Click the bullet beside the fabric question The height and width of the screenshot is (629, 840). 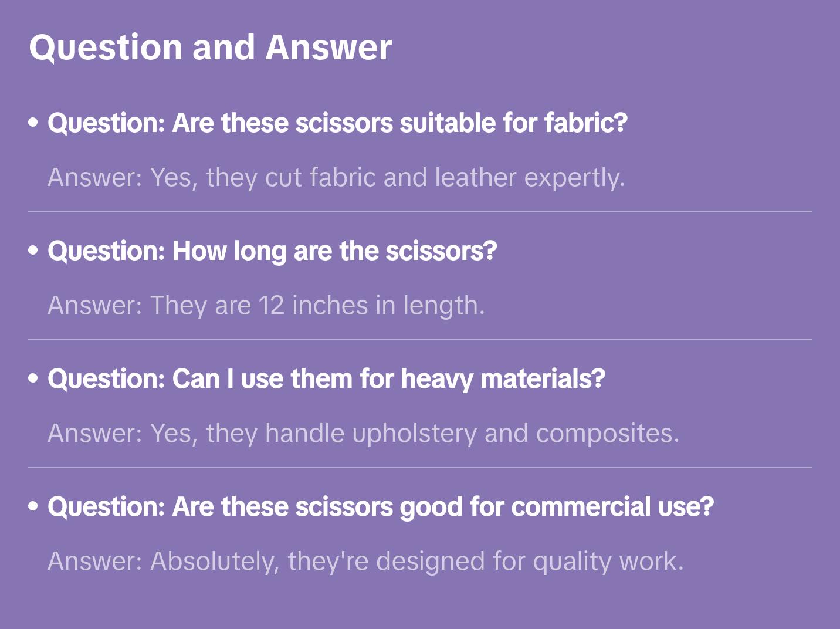coord(33,123)
